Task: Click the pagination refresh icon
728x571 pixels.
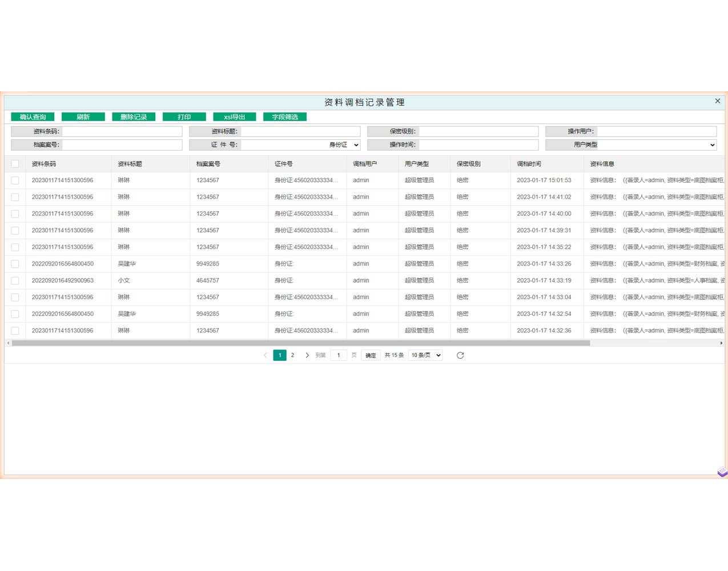Action: click(460, 355)
